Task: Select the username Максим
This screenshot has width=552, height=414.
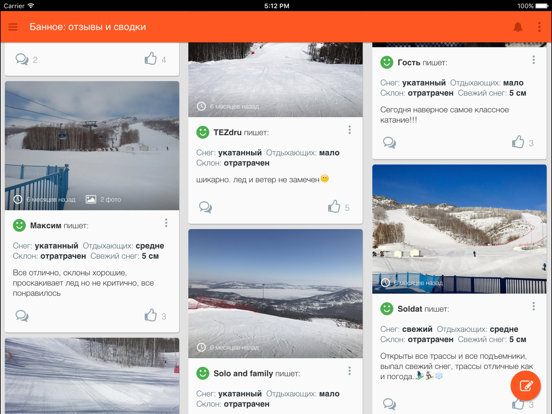Action: coord(46,226)
